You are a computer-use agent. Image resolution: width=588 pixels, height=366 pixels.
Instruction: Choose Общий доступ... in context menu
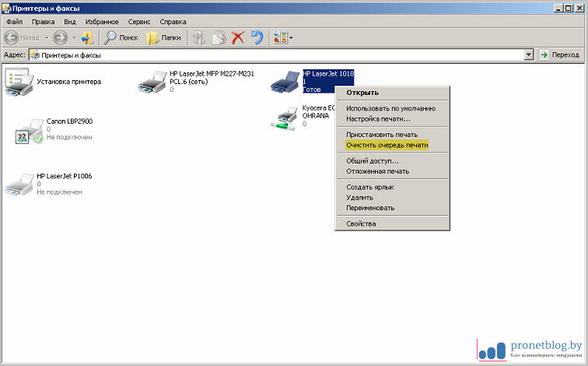[392, 160]
